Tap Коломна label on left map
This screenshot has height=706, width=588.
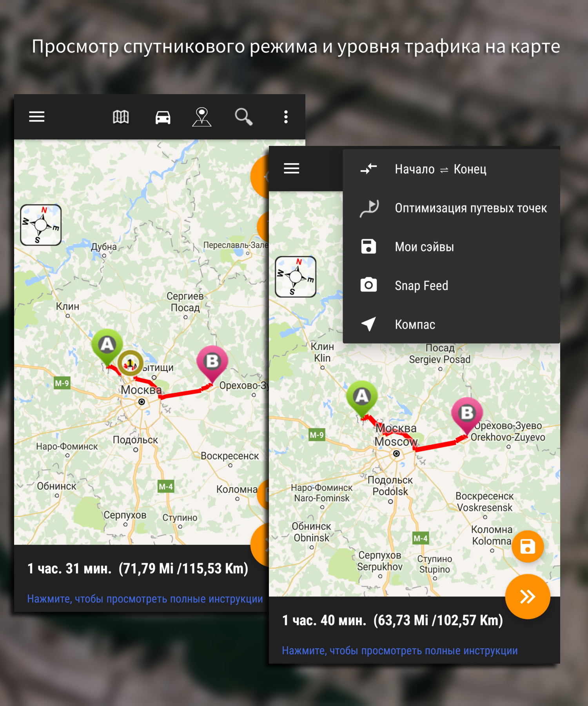coord(237,489)
